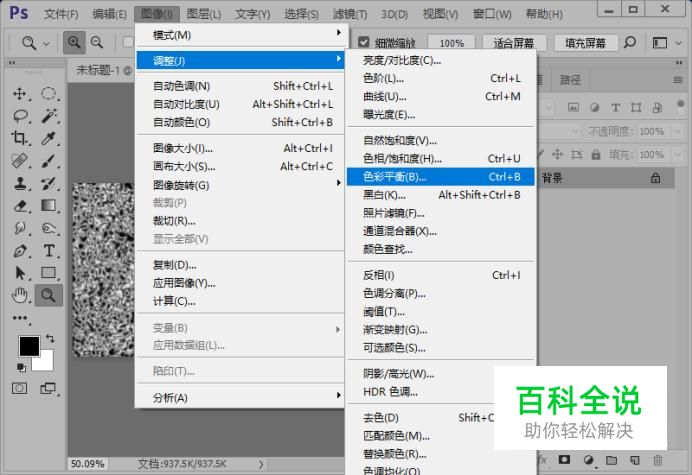Select the Lasso tool
Image resolution: width=692 pixels, height=475 pixels.
pyautogui.click(x=20, y=116)
